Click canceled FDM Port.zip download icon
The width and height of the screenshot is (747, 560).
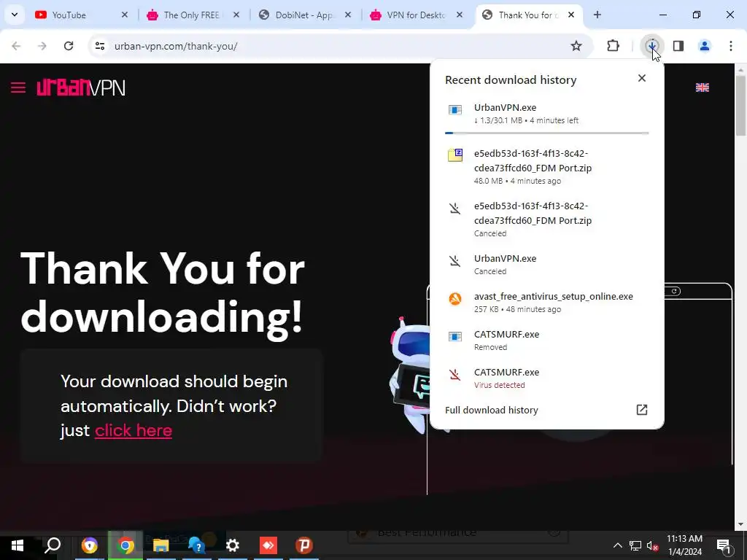coord(455,208)
